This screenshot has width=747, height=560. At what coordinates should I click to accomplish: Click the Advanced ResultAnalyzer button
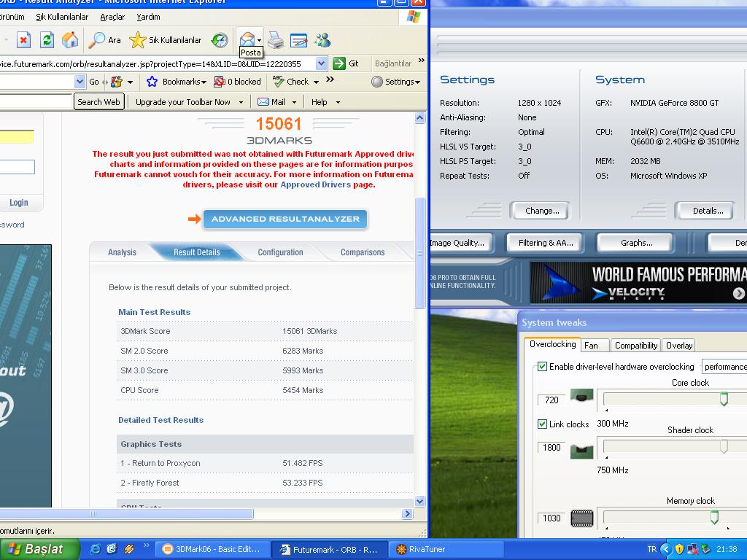coord(285,219)
